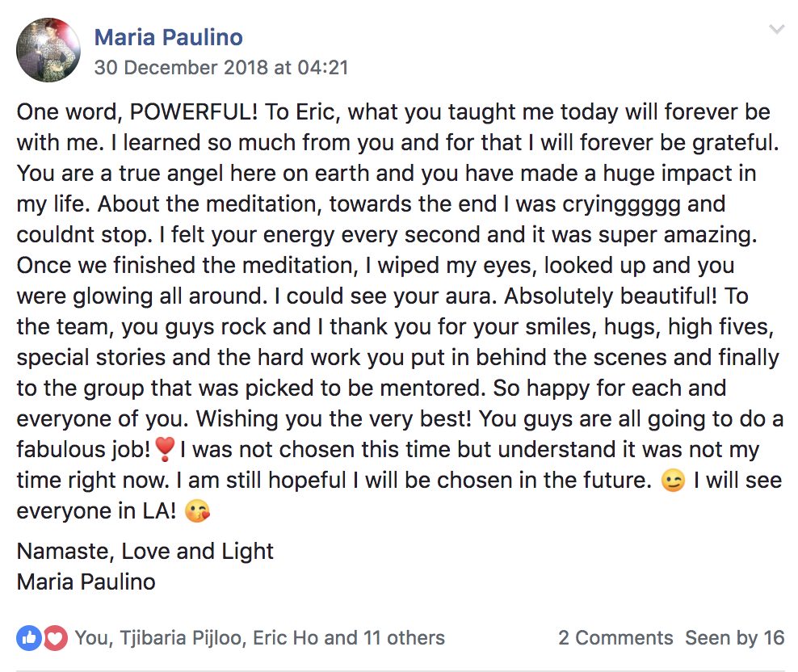The width and height of the screenshot is (798, 672).
Task: Click the 'everyone in LA!' text
Action: [x=96, y=511]
